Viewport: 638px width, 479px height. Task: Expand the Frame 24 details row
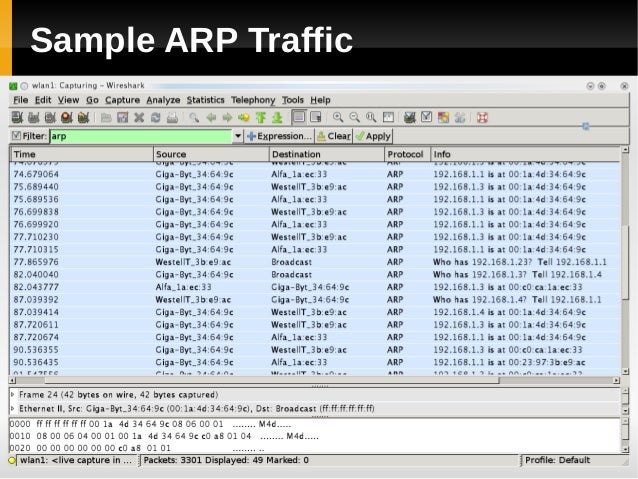coord(13,395)
